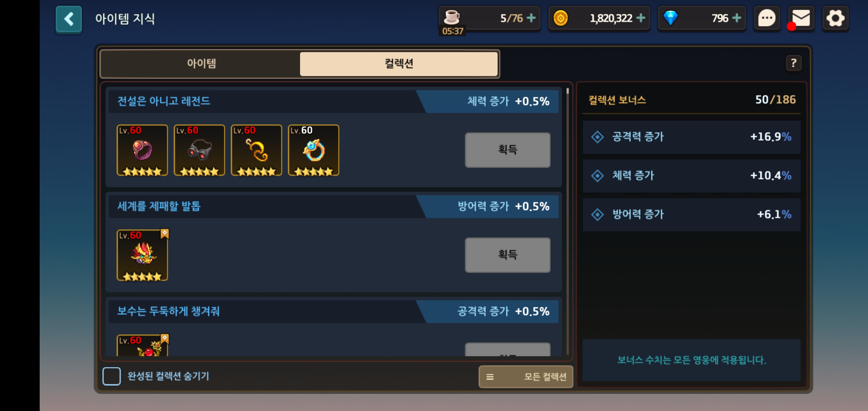Open the chat speech bubble icon

click(x=767, y=19)
